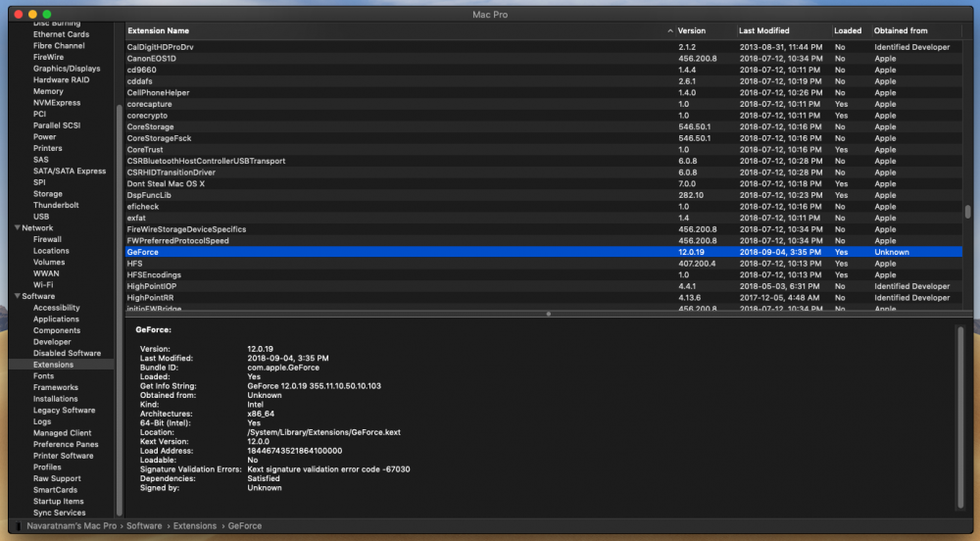Select Power in sidebar
The height and width of the screenshot is (541, 980).
pos(44,137)
